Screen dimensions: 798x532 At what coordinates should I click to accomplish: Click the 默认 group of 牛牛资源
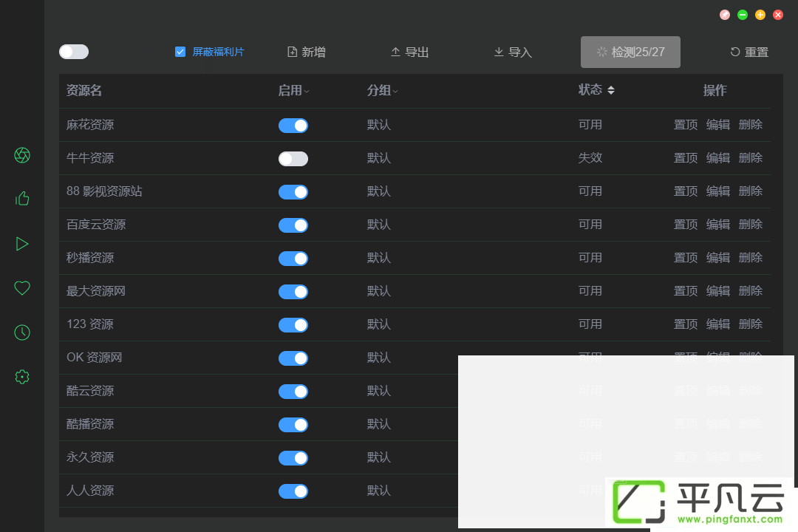click(x=379, y=158)
